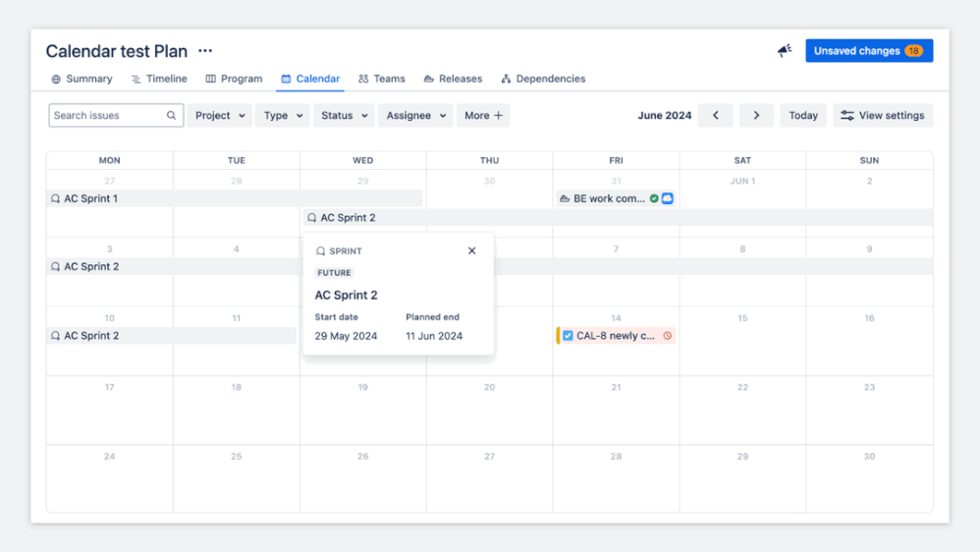Click the JUN 1 date label

[742, 182]
